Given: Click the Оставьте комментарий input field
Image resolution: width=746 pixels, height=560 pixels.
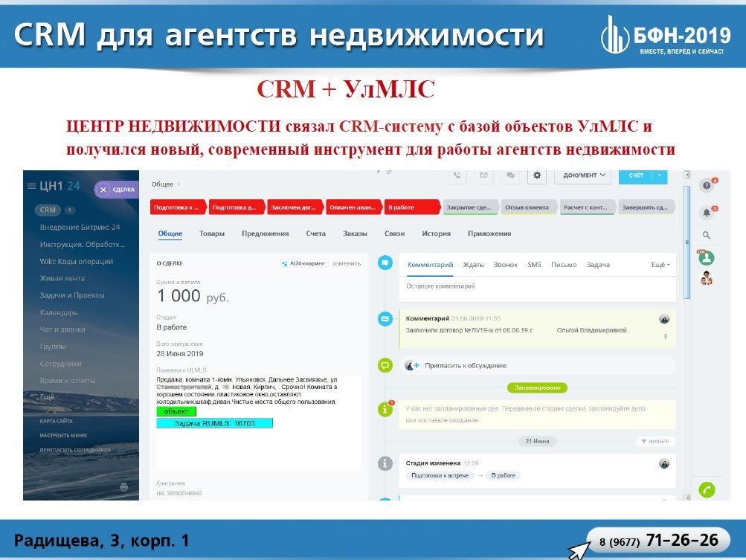Looking at the screenshot, I should tap(537, 286).
